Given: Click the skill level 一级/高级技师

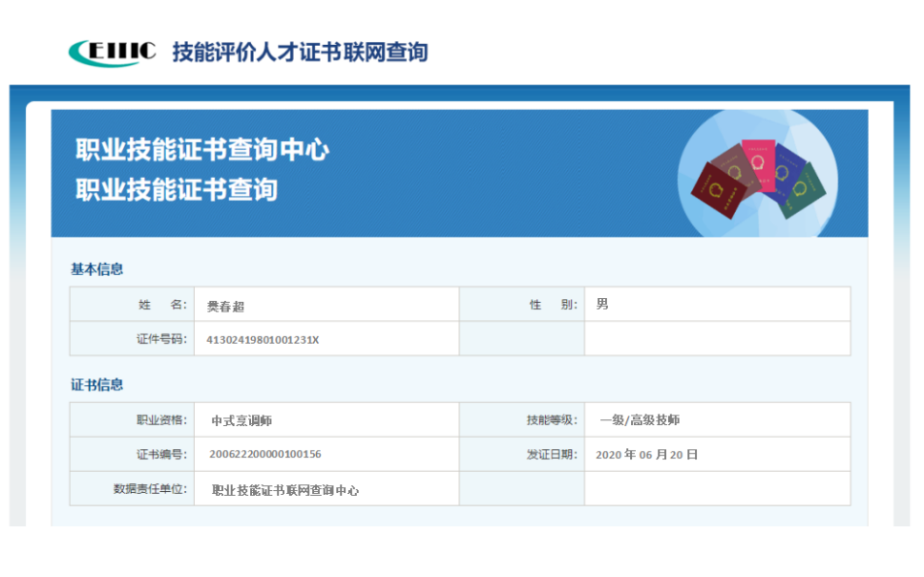Looking at the screenshot, I should (x=640, y=420).
